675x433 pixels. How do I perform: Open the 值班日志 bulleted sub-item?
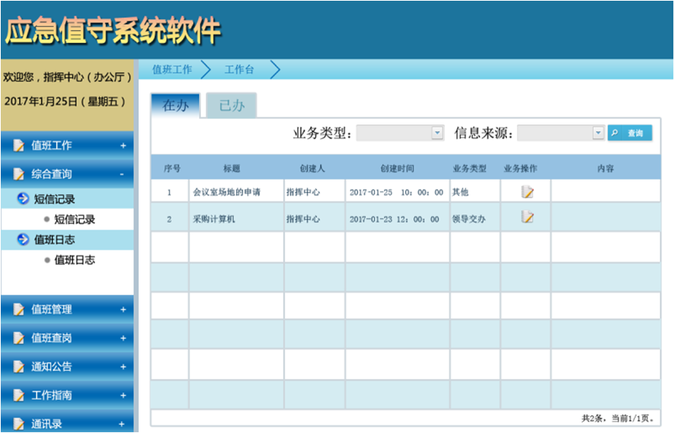[x=74, y=260]
